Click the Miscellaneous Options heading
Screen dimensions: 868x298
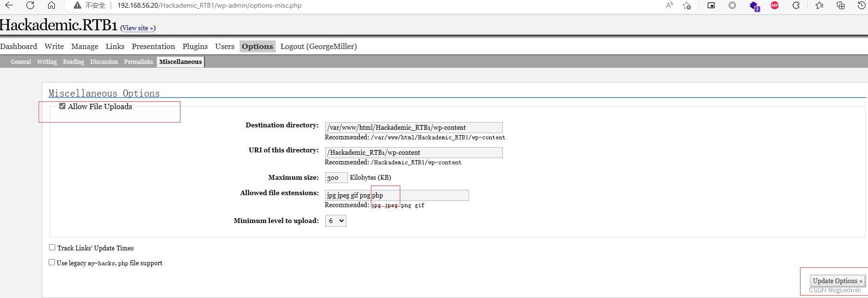coord(104,93)
